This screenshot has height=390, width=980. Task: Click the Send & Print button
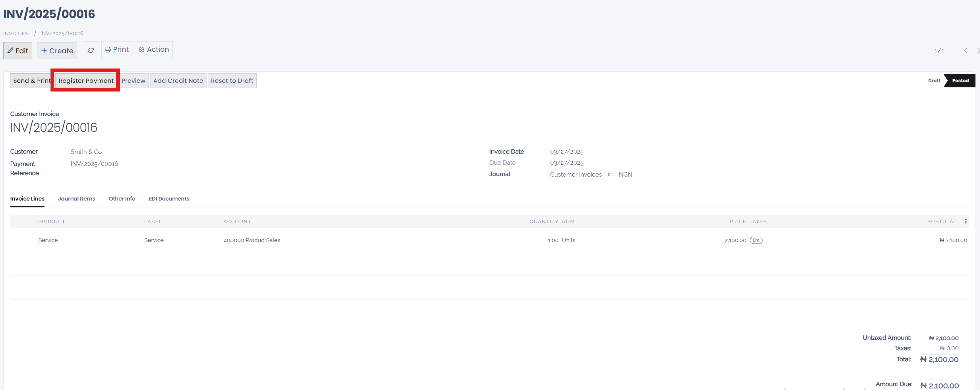[32, 81]
